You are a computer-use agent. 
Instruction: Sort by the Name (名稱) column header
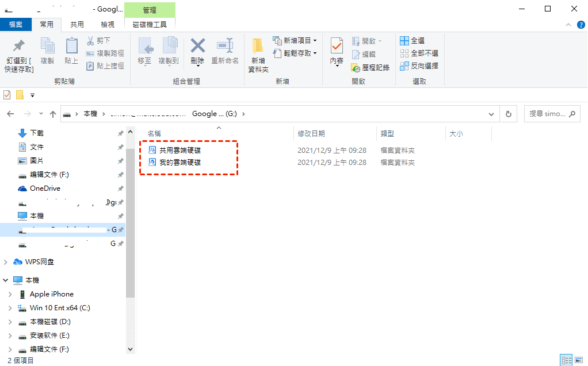[154, 134]
